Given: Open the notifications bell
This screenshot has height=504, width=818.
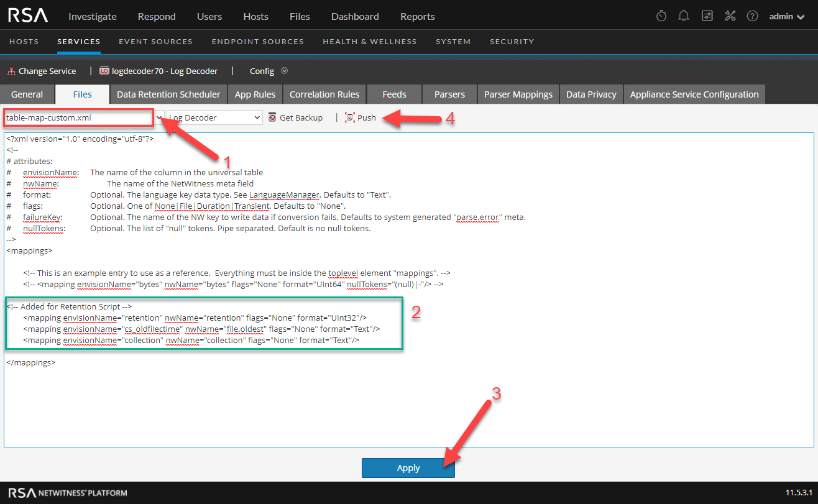Looking at the screenshot, I should (684, 16).
